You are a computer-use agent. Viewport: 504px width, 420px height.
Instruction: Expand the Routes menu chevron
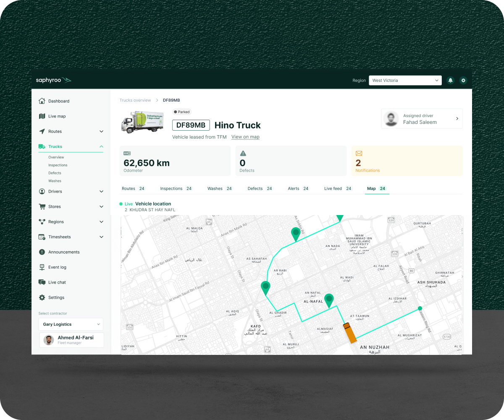[101, 131]
